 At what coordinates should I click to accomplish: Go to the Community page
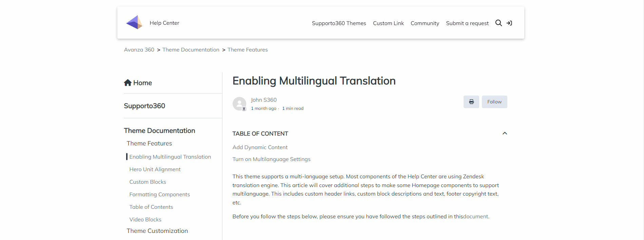click(x=425, y=23)
